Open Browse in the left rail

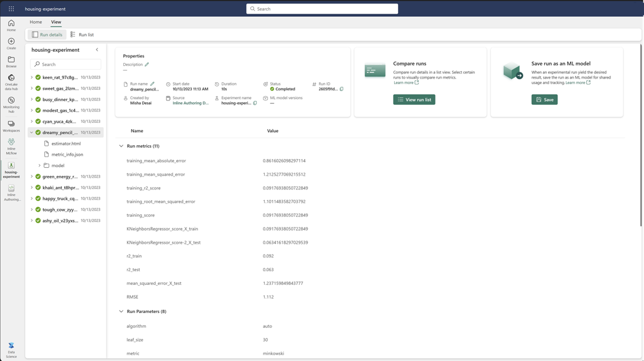click(11, 62)
